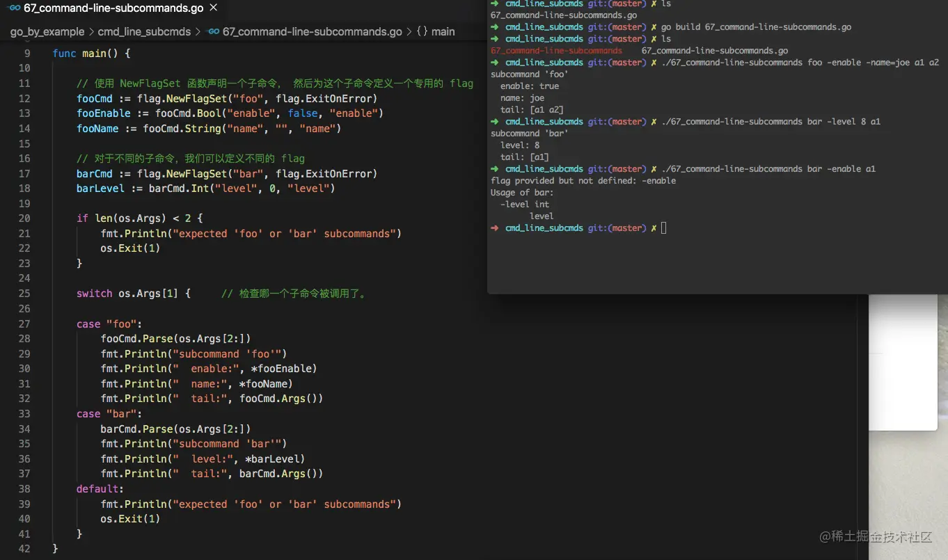
Task: Click the case "bar": label
Action: 109,414
